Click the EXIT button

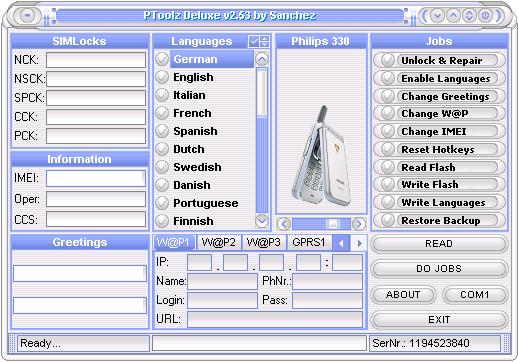pyautogui.click(x=439, y=320)
